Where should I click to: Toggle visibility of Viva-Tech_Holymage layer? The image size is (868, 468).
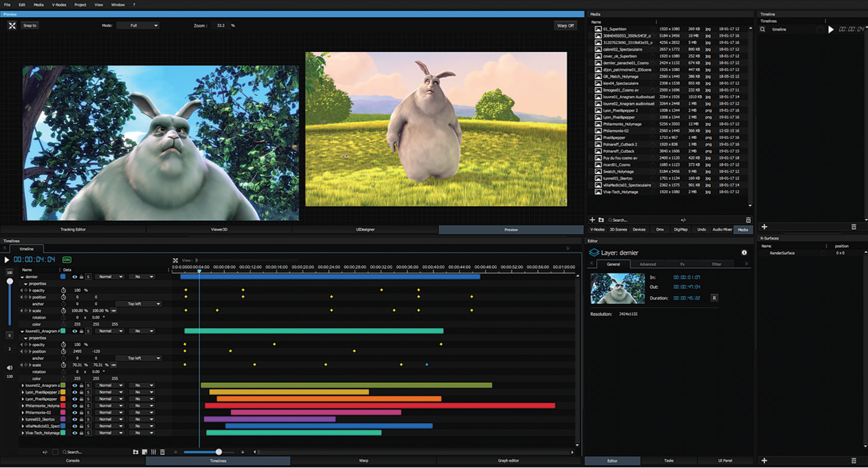click(x=75, y=433)
